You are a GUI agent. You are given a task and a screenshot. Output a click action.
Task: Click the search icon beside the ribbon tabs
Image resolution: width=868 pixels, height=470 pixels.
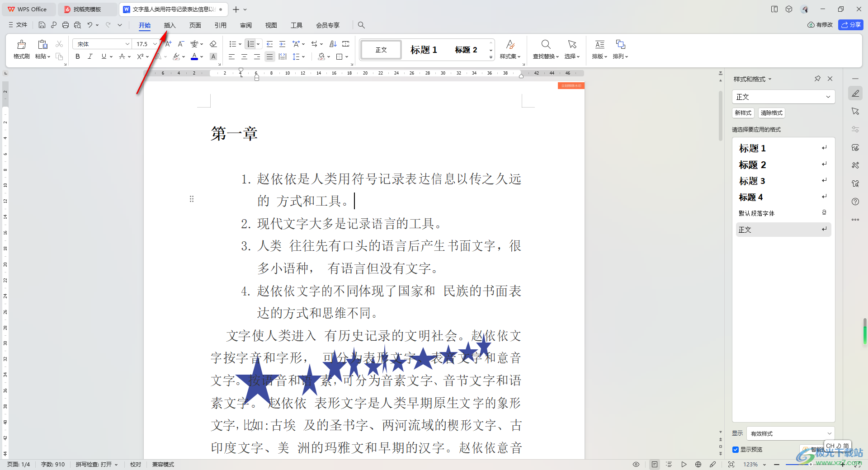point(361,25)
